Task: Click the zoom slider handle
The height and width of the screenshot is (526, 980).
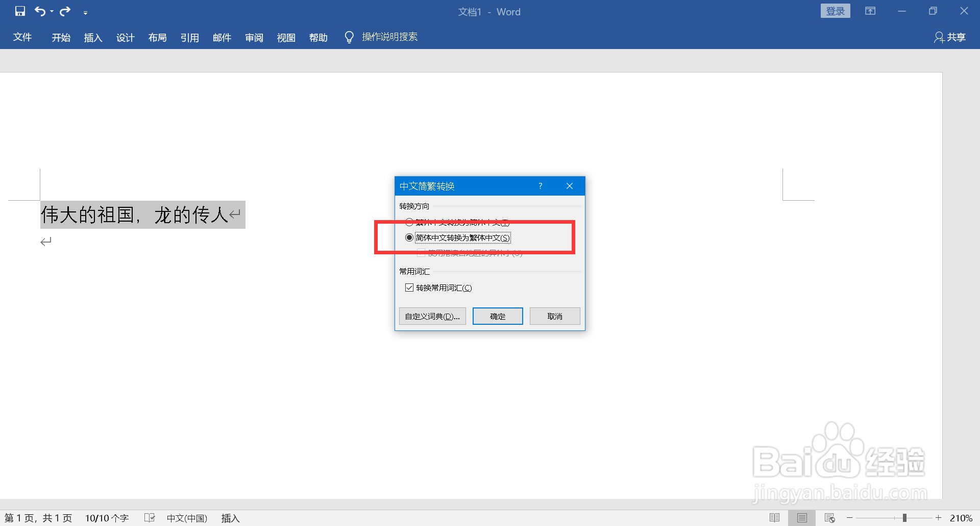Action: click(x=904, y=518)
